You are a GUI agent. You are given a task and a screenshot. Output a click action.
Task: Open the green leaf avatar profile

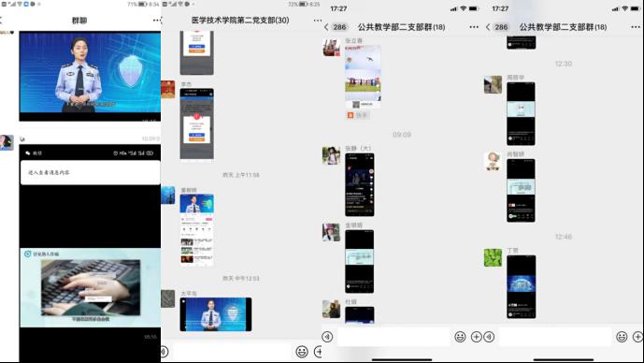pyautogui.click(x=493, y=257)
